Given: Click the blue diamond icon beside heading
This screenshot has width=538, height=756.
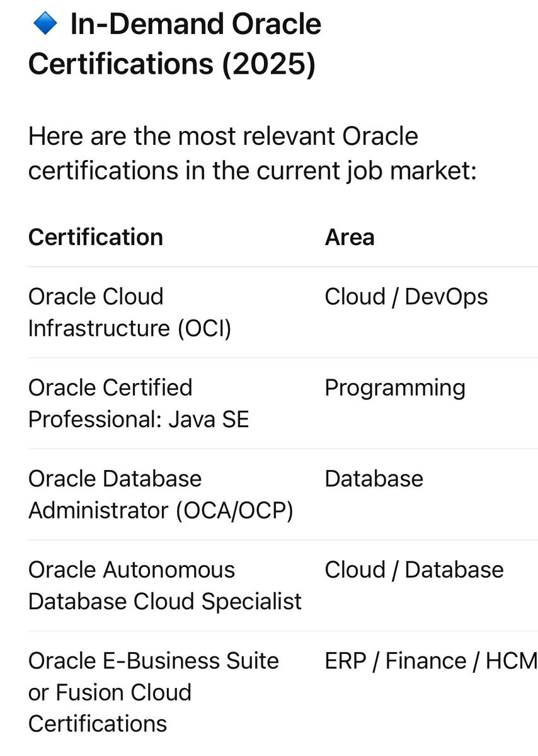Looking at the screenshot, I should pyautogui.click(x=45, y=25).
